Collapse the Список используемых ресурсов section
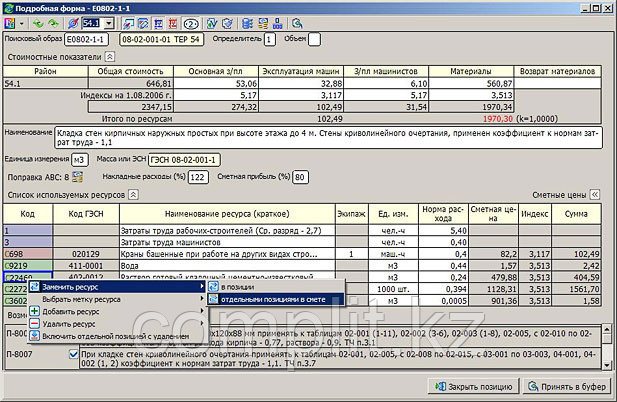This screenshot has height=402, width=617. (x=134, y=195)
